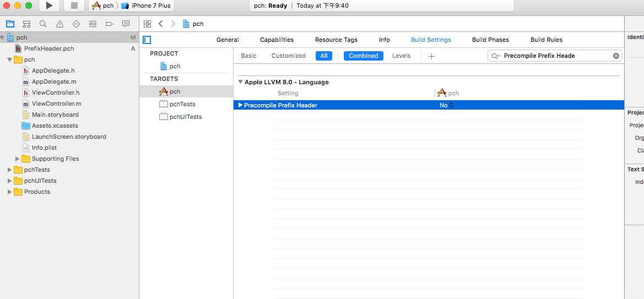Open the Precompile Prefix Header No dropdown
The width and height of the screenshot is (644, 299).
click(x=446, y=105)
